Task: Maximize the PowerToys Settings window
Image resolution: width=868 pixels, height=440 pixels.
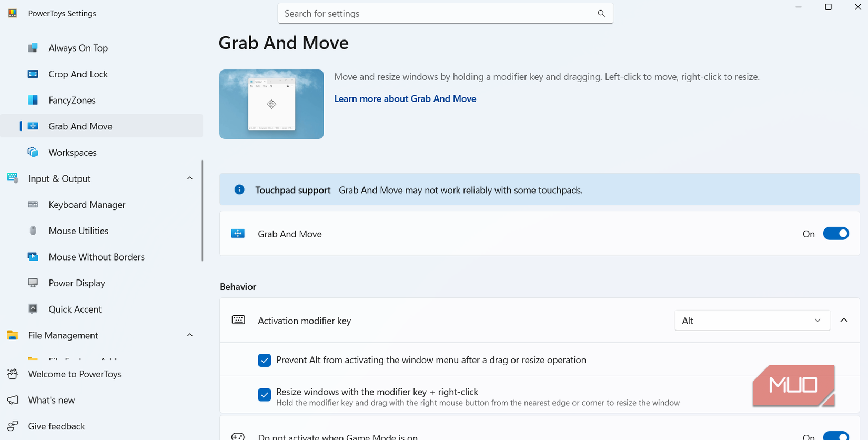Action: (x=828, y=7)
